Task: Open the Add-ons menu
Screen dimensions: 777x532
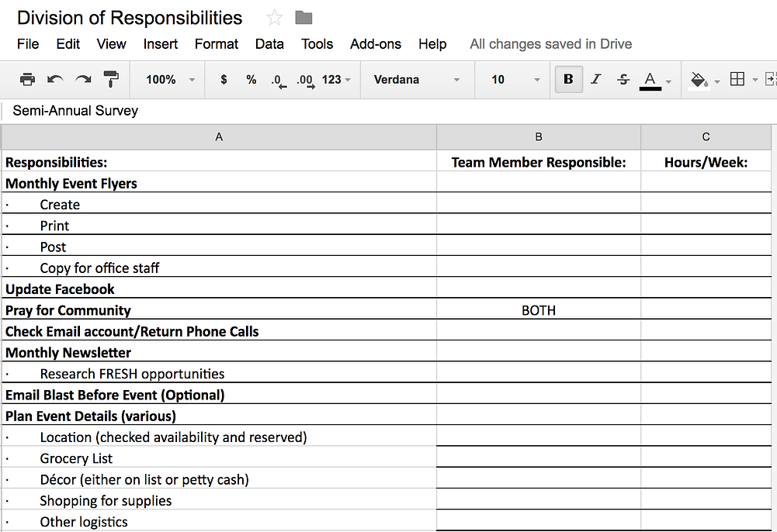Action: [x=376, y=44]
